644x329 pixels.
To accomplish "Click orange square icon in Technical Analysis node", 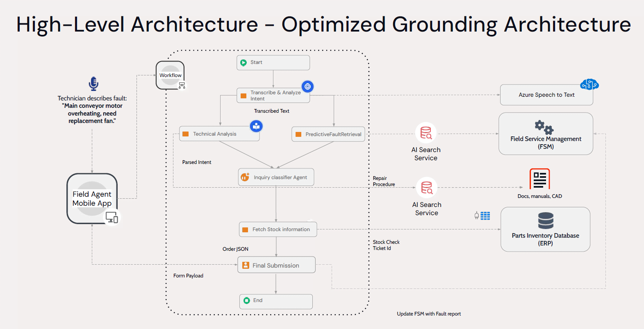I will coord(186,134).
